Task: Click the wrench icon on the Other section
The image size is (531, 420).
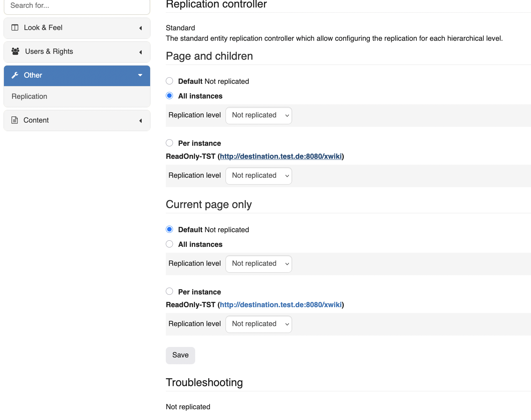Action: pos(15,75)
